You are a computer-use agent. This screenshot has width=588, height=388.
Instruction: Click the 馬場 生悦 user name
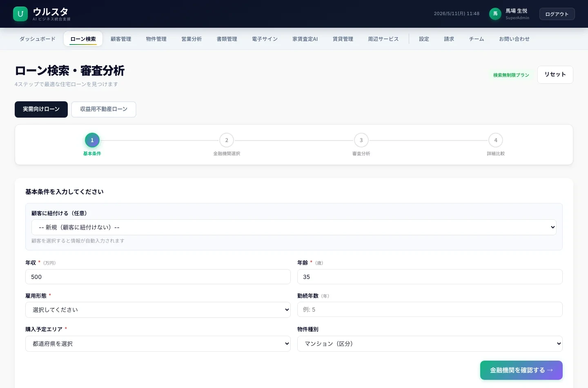pos(517,11)
